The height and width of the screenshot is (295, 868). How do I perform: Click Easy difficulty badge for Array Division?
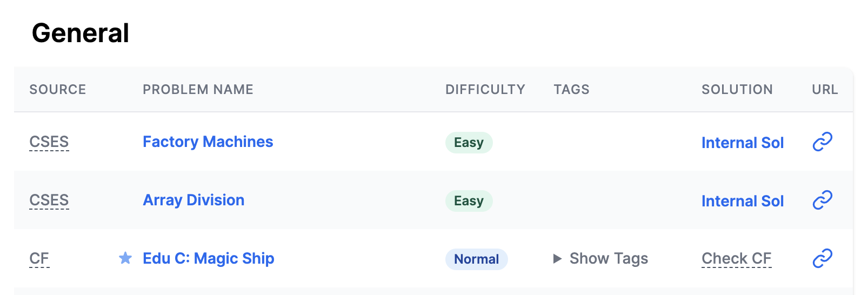click(469, 201)
